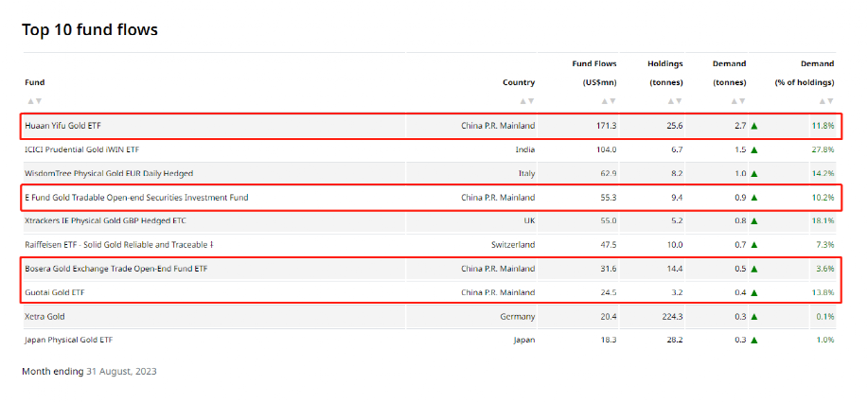Sort table by Fund name arrows
Image resolution: width=868 pixels, height=403 pixels.
(34, 101)
